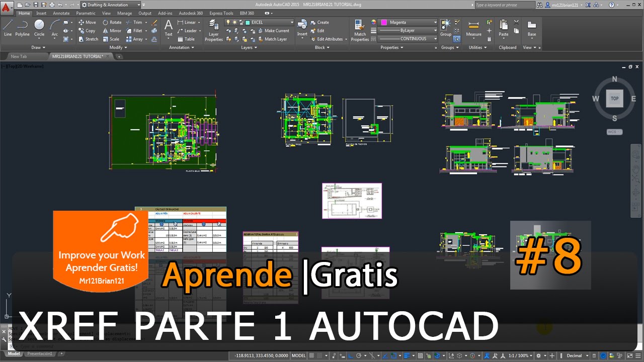Viewport: 644px width, 362px height.
Task: Switch to the Annotate ribbon tab
Action: pyautogui.click(x=61, y=13)
